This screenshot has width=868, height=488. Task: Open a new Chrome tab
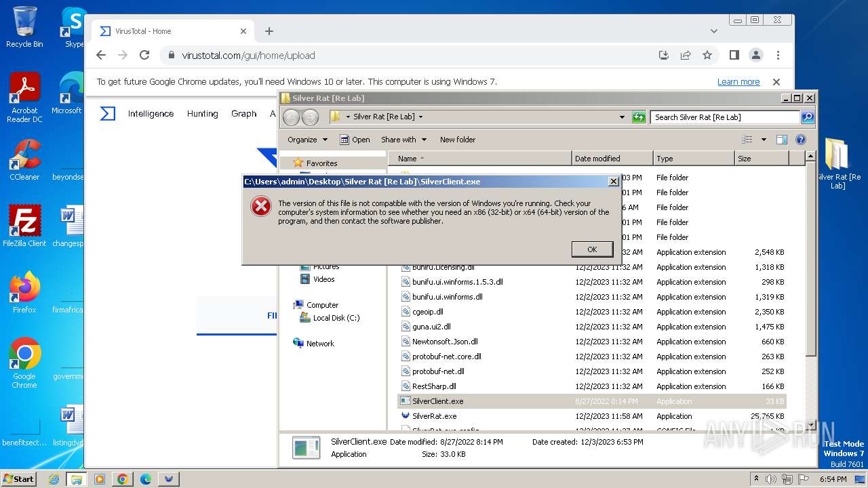269,31
